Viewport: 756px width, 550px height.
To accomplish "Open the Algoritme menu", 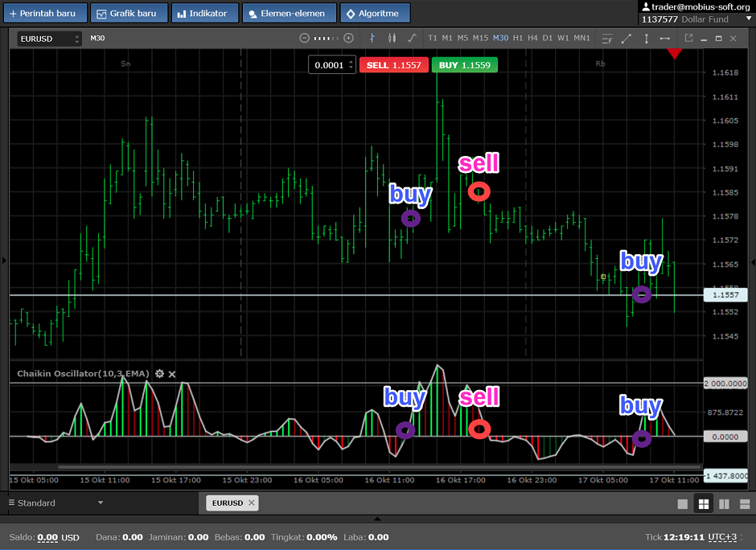I will coord(375,13).
